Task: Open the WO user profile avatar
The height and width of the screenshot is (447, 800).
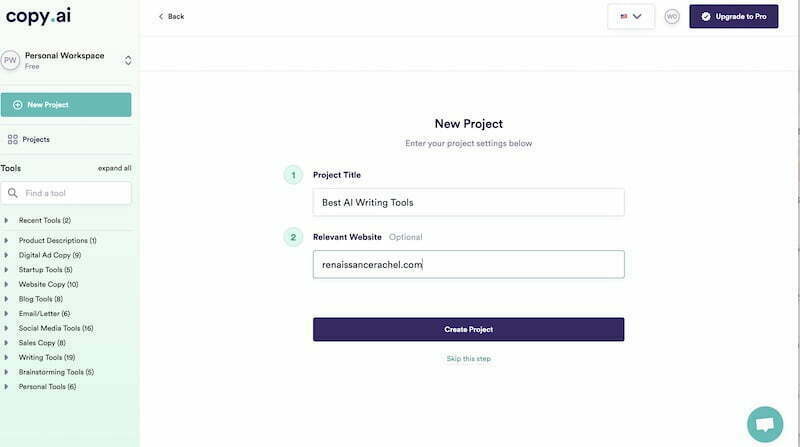Action: tap(672, 16)
